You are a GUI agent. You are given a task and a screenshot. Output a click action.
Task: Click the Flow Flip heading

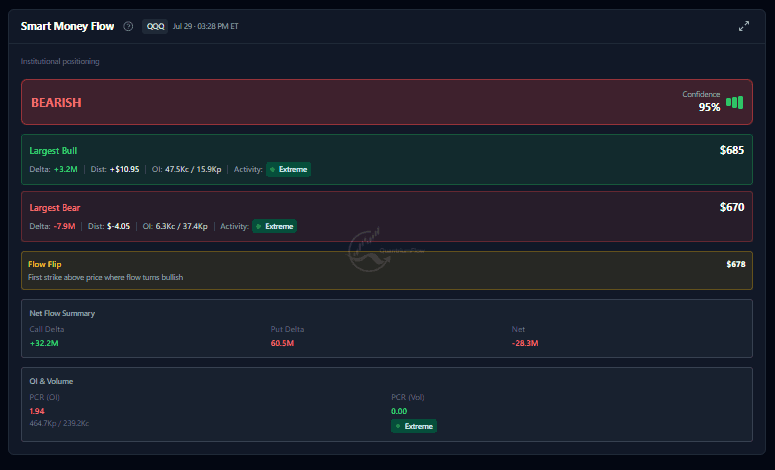[45, 264]
